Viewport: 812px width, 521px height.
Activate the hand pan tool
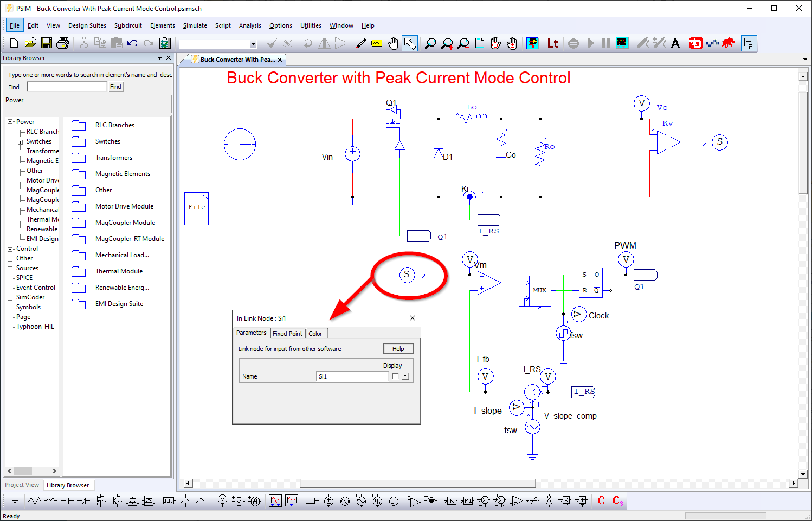click(x=393, y=43)
